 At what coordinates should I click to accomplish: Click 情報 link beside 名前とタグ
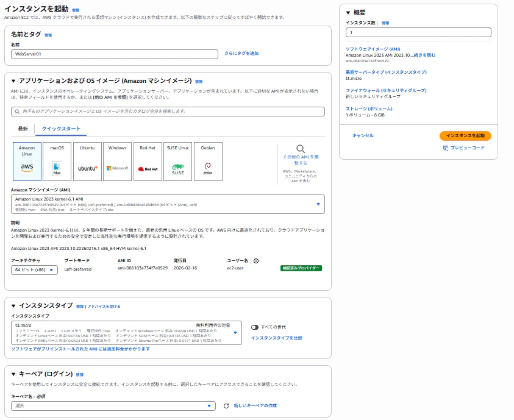tap(48, 35)
